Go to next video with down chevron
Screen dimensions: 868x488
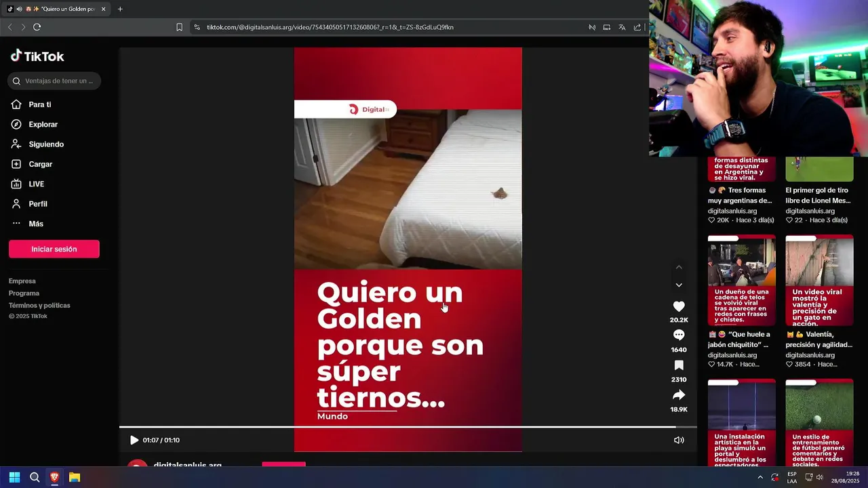[679, 285]
